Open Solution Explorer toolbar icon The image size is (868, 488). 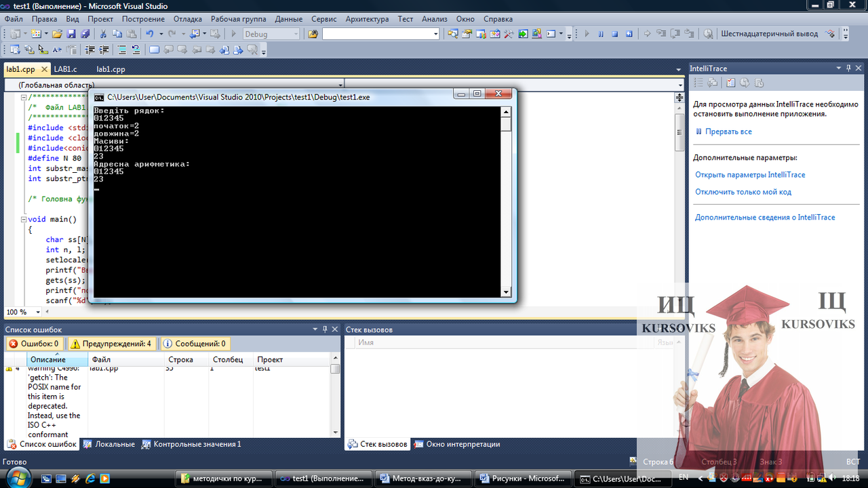click(452, 34)
